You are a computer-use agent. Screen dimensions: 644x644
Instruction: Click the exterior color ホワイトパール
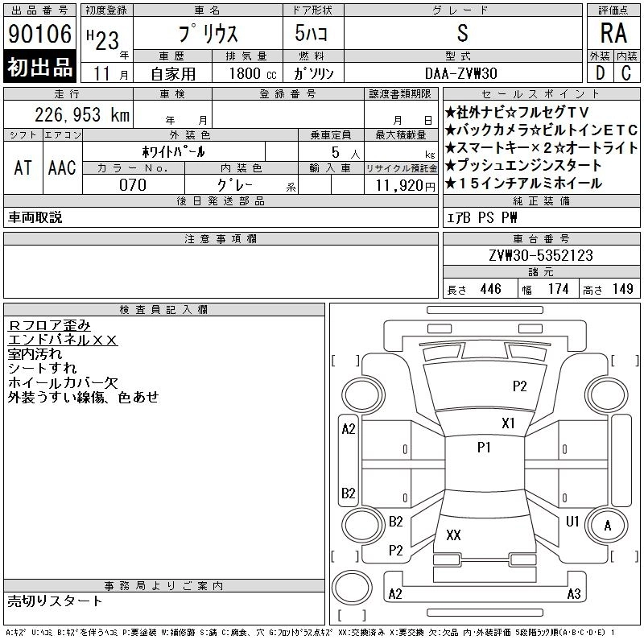(173, 152)
